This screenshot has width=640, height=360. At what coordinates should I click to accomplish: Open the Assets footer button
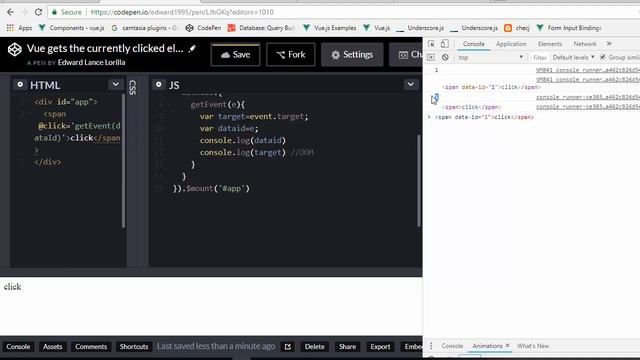[x=53, y=347]
